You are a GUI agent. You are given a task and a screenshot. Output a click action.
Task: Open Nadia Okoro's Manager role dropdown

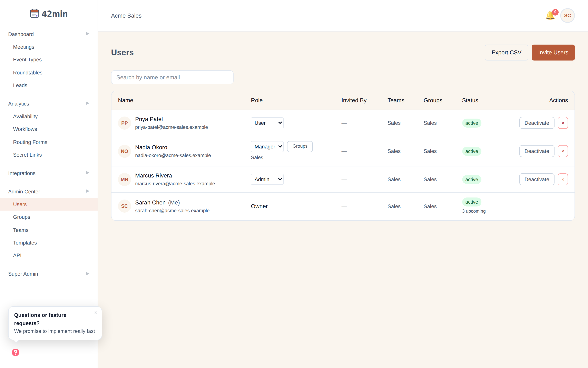[267, 147]
